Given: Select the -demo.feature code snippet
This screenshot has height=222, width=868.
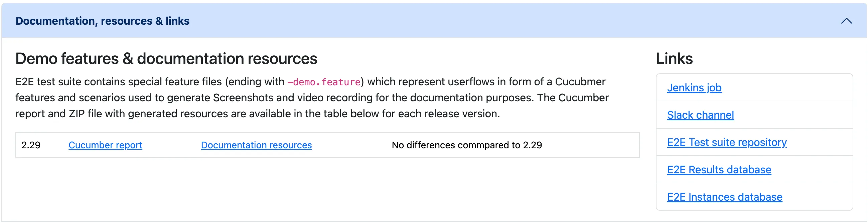Looking at the screenshot, I should click(x=324, y=81).
